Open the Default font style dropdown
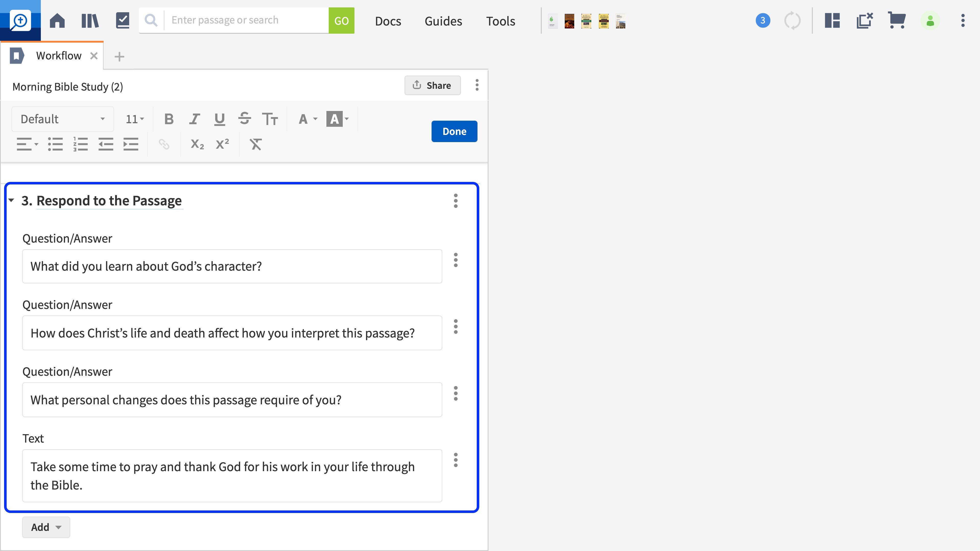The image size is (980, 551). point(63,119)
